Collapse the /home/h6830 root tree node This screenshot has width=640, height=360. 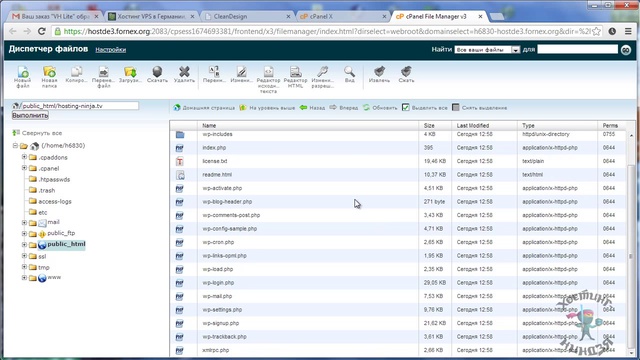pyautogui.click(x=15, y=145)
